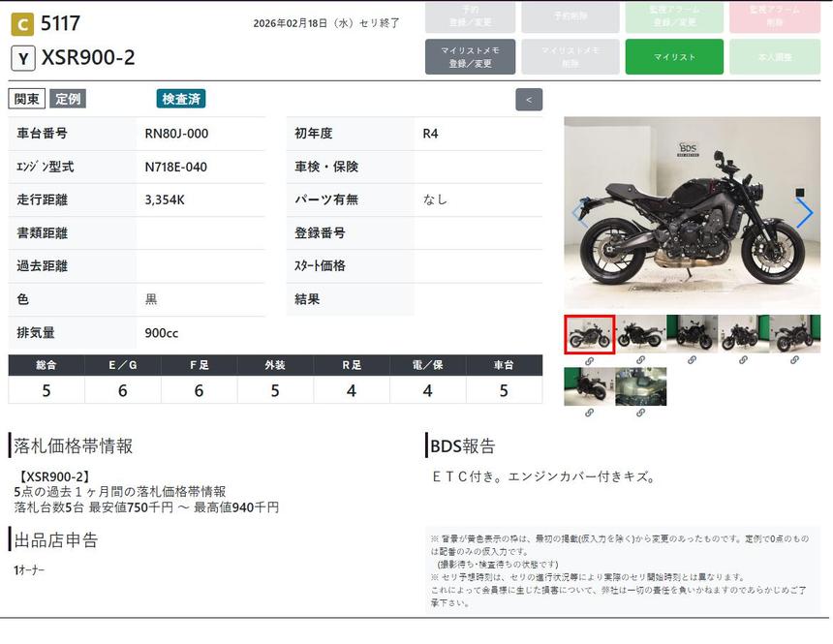Click the 本人調整 button
833x644 pixels.
[774, 57]
